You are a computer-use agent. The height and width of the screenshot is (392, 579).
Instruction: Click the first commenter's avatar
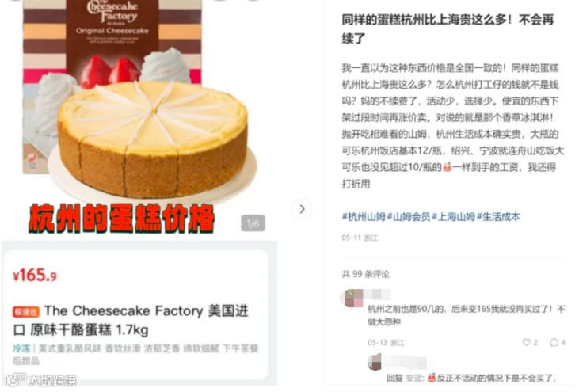(x=353, y=299)
